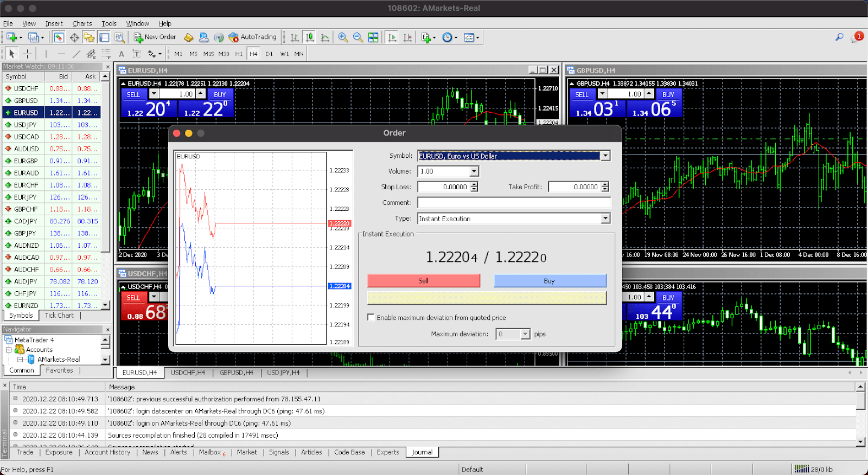Enable maximum deviation from quoted price
The height and width of the screenshot is (475, 868).
click(x=371, y=318)
